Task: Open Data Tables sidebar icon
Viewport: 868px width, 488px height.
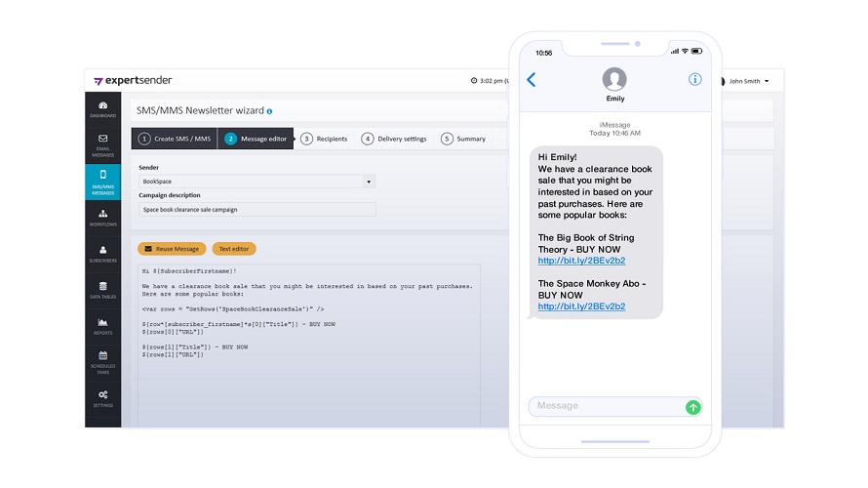Action: pyautogui.click(x=103, y=290)
